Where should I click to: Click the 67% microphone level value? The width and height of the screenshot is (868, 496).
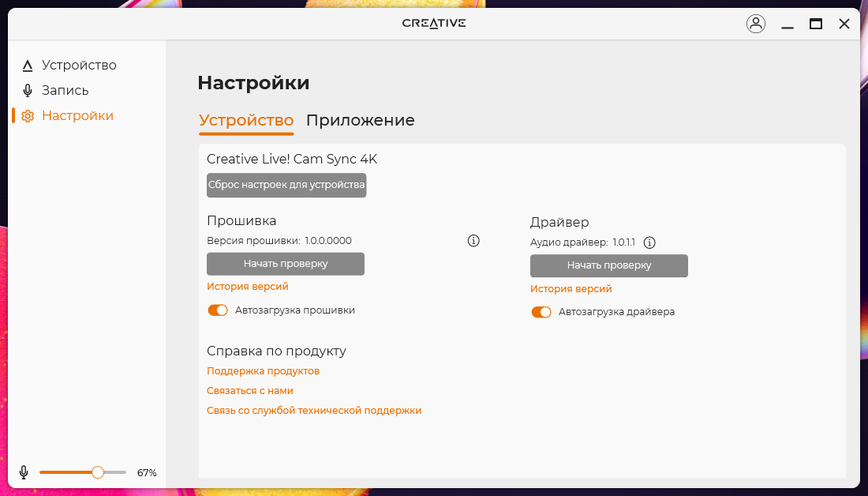pyautogui.click(x=147, y=473)
